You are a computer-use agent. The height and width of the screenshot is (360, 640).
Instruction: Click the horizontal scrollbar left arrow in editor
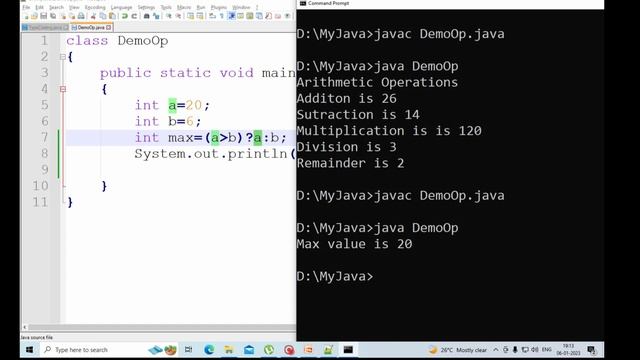(x=24, y=327)
